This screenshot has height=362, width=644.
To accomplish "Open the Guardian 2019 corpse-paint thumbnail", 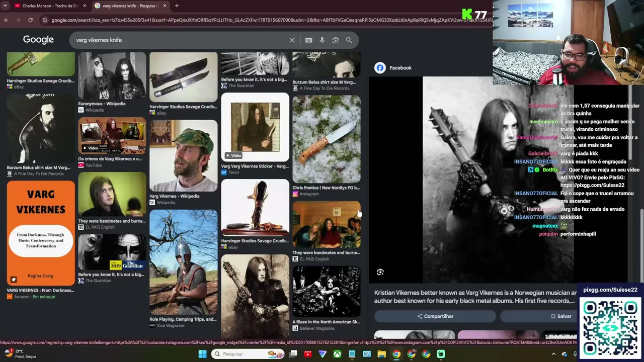I will 112,252.
